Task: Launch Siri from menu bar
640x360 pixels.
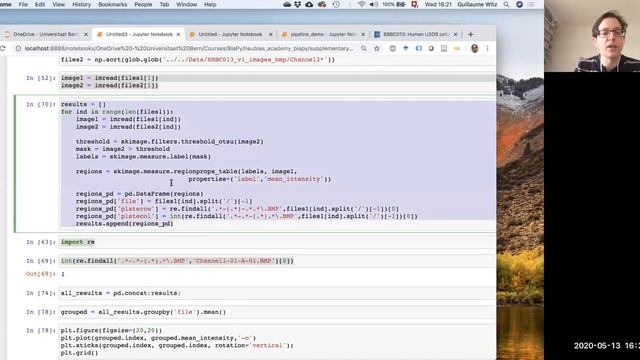Action: pyautogui.click(x=519, y=4)
